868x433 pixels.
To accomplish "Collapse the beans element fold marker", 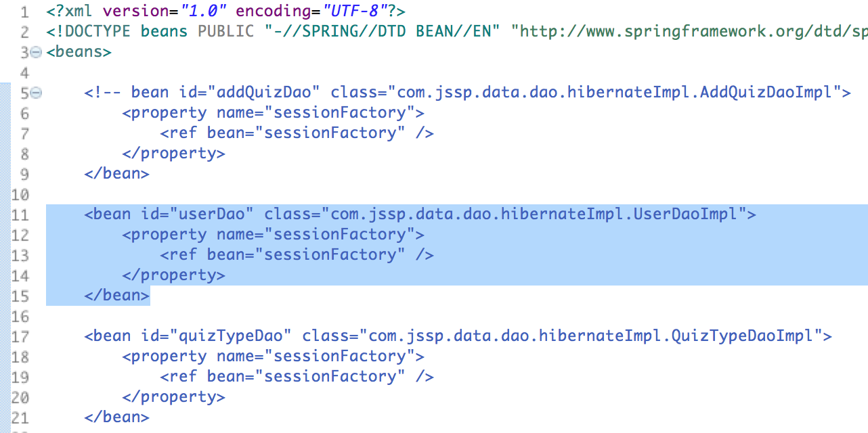I will click(36, 52).
